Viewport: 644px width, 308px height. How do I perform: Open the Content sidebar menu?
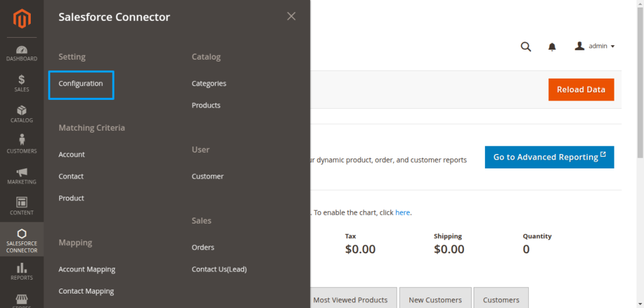click(22, 207)
